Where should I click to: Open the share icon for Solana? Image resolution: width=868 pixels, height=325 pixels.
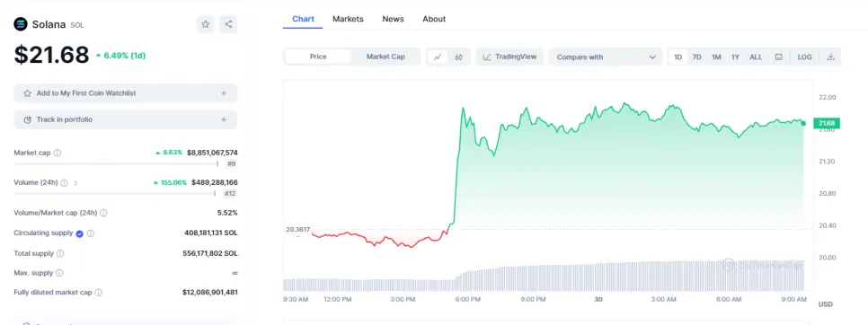click(228, 24)
